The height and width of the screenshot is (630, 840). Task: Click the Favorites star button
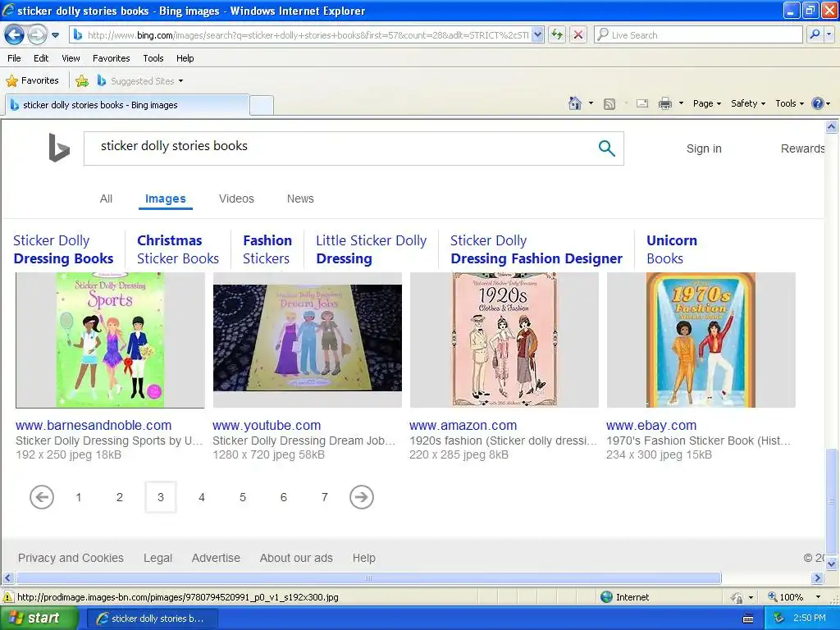pos(32,80)
